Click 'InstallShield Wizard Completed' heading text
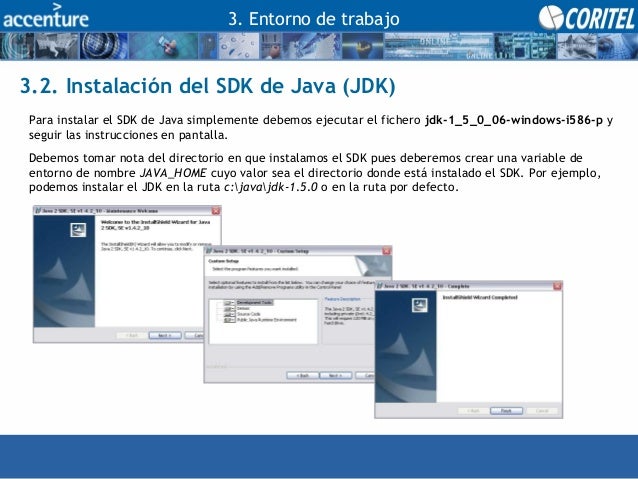638x479 pixels. (480, 297)
